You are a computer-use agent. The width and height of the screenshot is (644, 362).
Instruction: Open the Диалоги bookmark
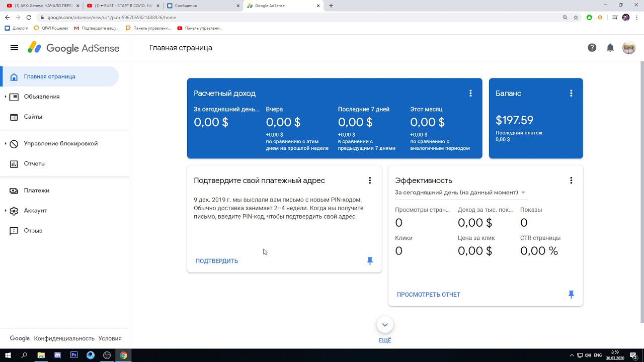pos(17,28)
